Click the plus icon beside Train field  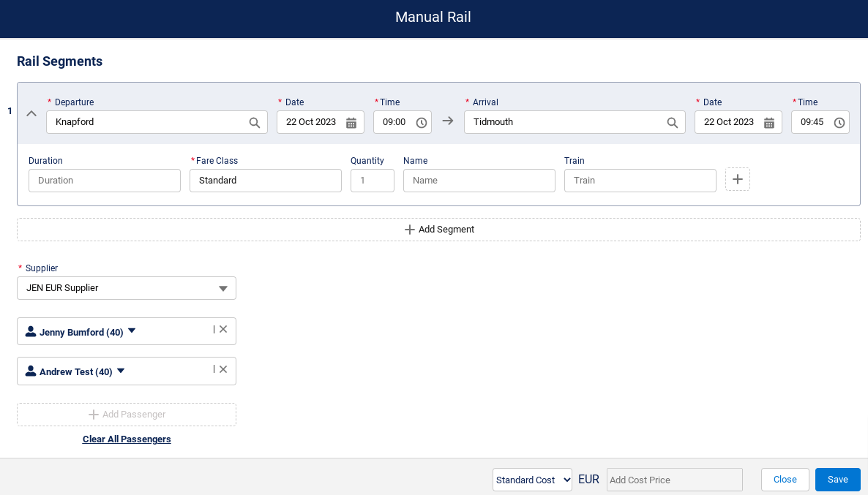click(738, 179)
